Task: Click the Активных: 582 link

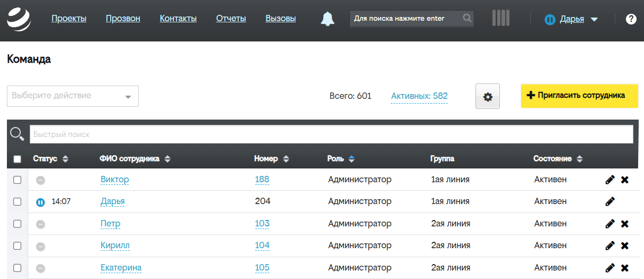Action: click(x=419, y=96)
